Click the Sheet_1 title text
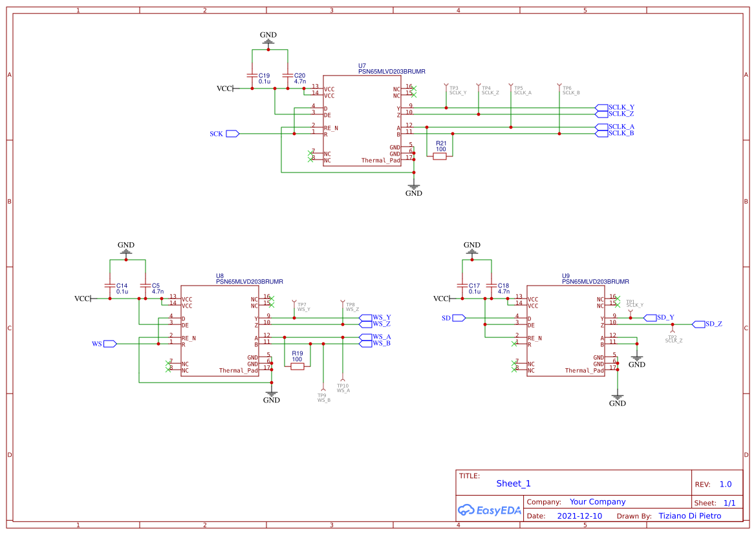 (x=512, y=483)
